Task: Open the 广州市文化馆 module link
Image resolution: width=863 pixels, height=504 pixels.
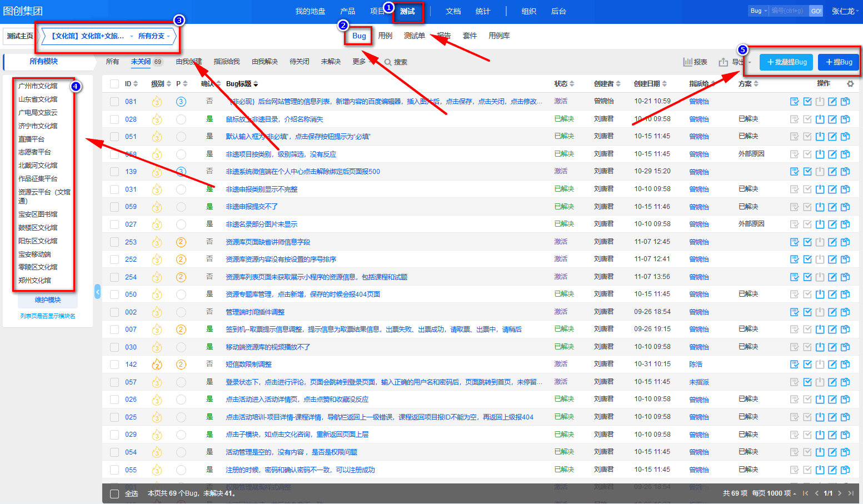Action: click(x=38, y=86)
